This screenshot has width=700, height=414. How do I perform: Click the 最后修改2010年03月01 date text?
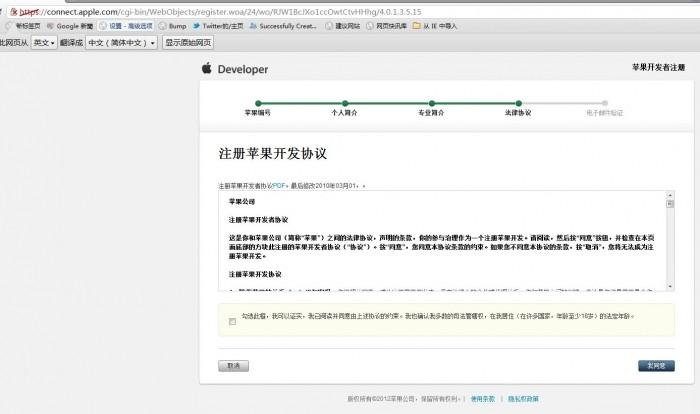coord(324,186)
